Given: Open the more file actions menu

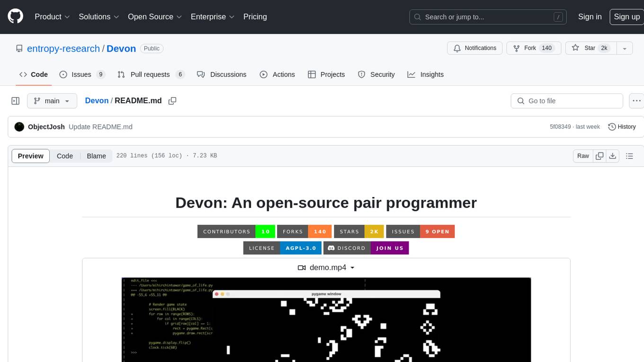Looking at the screenshot, I should 637,101.
